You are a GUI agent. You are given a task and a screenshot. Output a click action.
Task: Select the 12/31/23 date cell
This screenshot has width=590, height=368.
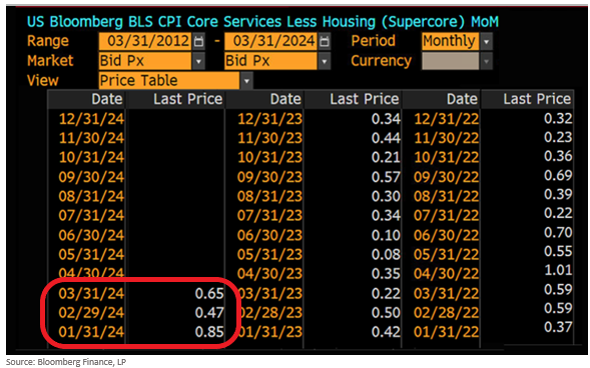click(270, 119)
